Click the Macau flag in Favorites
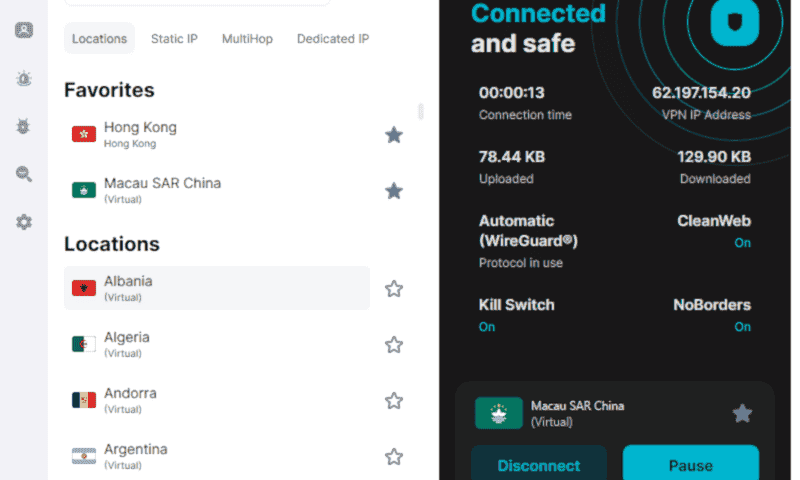The image size is (800, 480). click(x=84, y=190)
